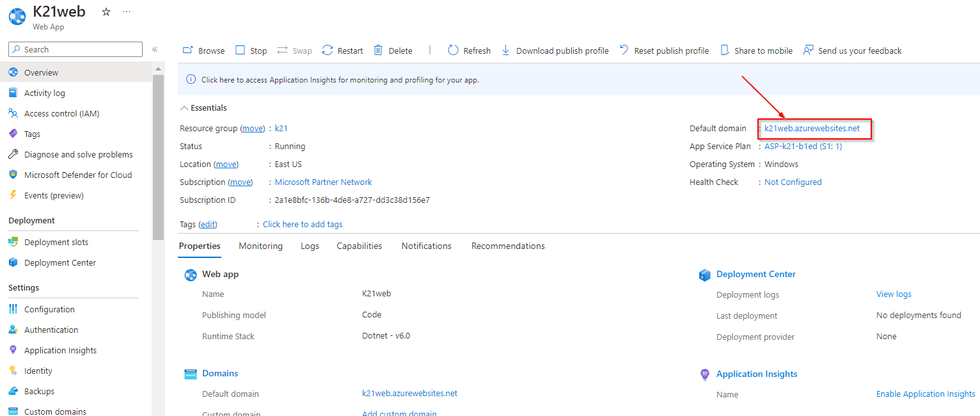Viewport: 980px width, 416px height.
Task: Enable Application Insights via the link
Action: tap(925, 394)
